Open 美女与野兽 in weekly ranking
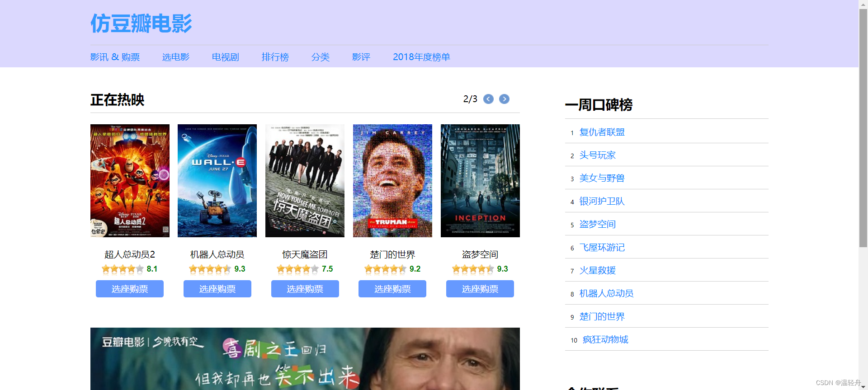The height and width of the screenshot is (390, 868). pyautogui.click(x=602, y=178)
